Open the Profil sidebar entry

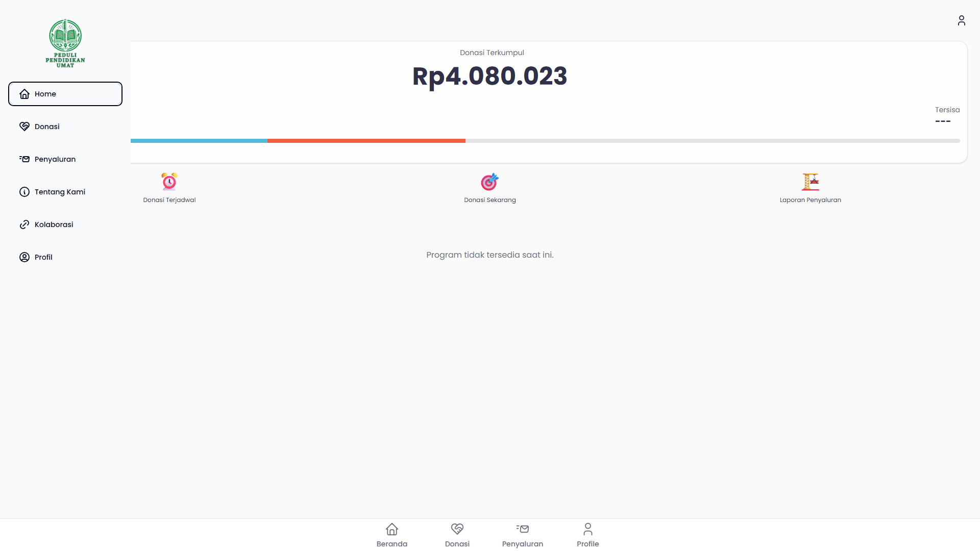pyautogui.click(x=43, y=257)
